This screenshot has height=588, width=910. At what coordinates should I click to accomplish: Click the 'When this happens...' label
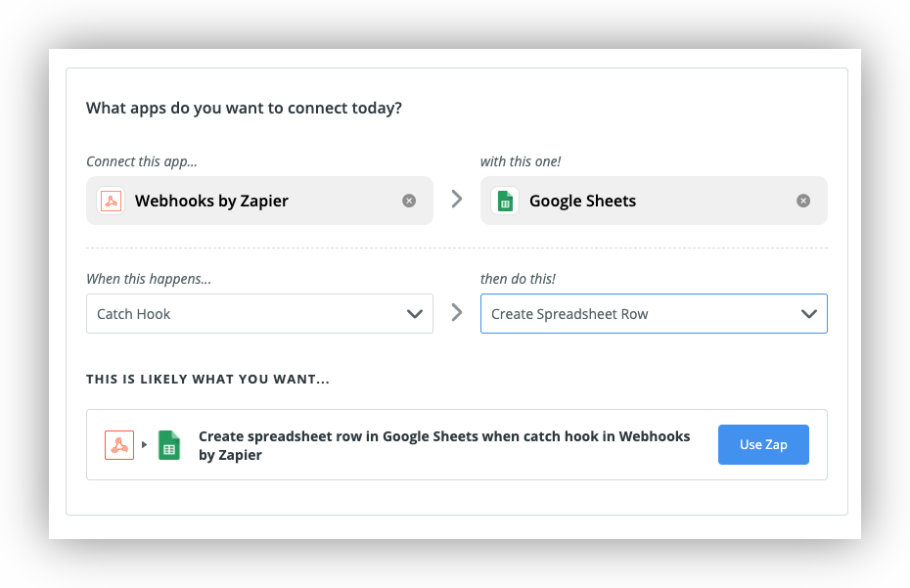click(x=149, y=279)
